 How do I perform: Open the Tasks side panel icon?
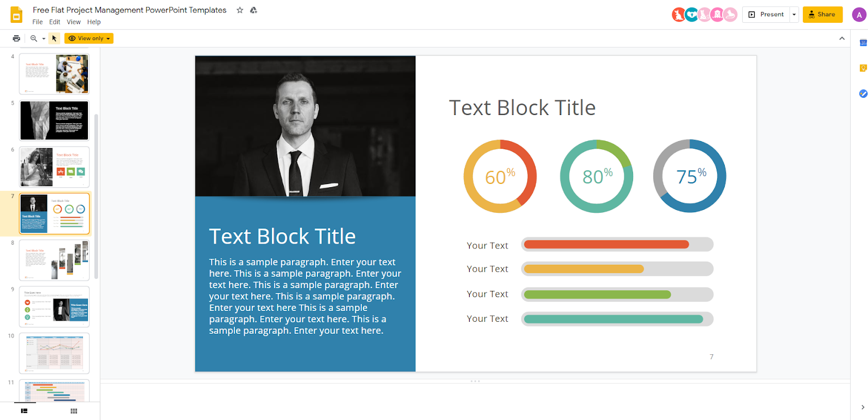point(863,94)
